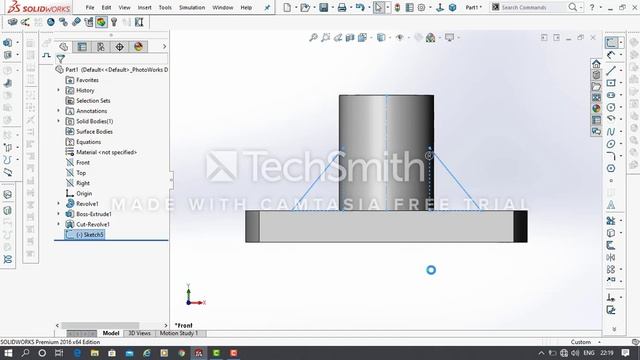Open the Insert menu

point(144,7)
